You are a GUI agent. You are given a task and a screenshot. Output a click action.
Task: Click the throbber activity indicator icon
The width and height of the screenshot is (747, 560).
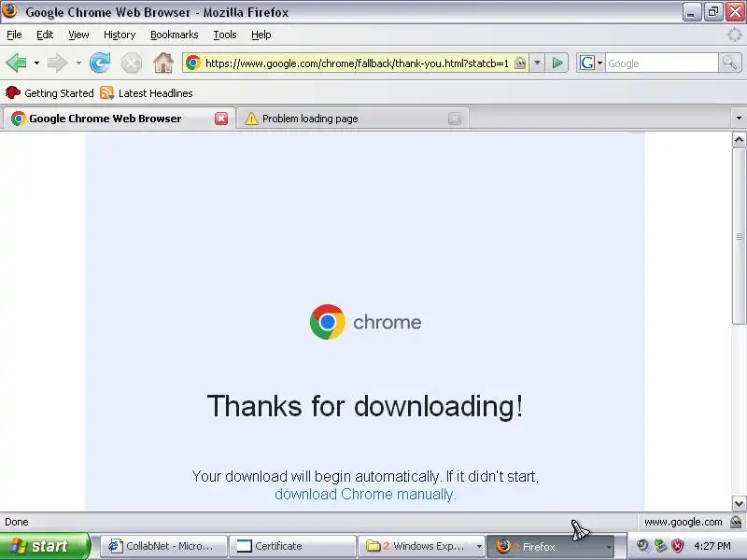(735, 35)
